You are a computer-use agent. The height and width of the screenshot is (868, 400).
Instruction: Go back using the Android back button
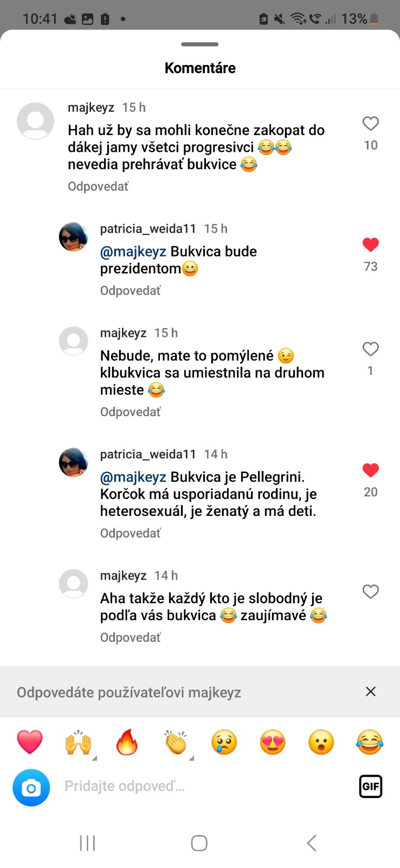pyautogui.click(x=312, y=843)
